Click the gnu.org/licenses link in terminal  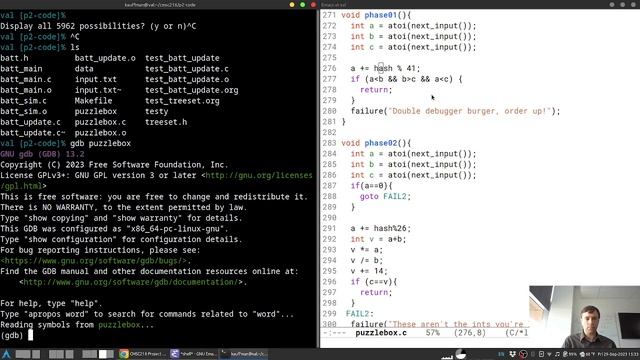pos(259,176)
